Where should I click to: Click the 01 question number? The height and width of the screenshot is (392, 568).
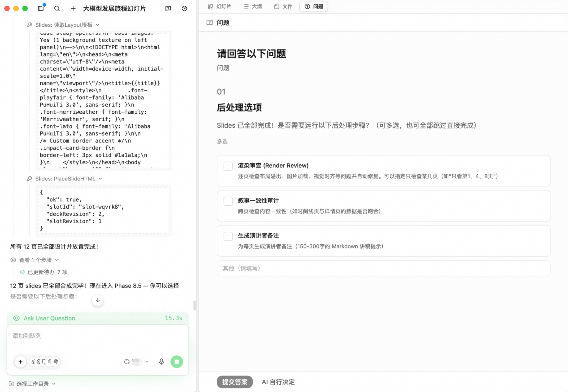[x=221, y=91]
